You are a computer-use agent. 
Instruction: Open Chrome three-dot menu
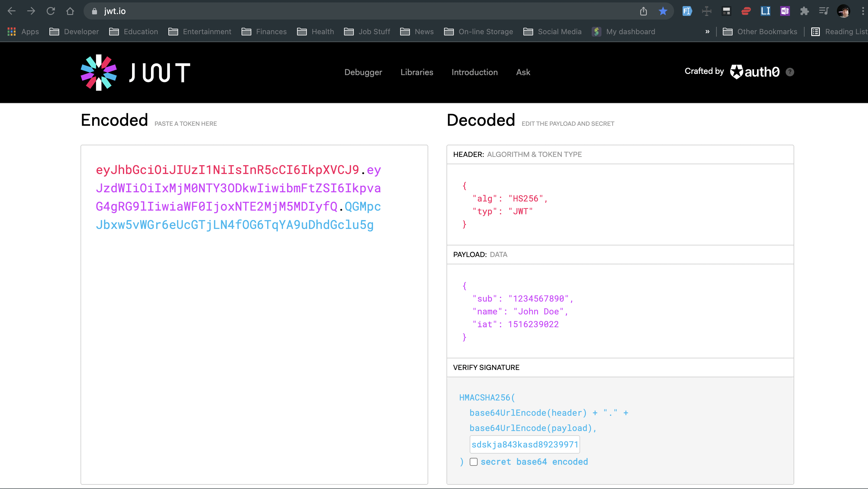coord(863,11)
